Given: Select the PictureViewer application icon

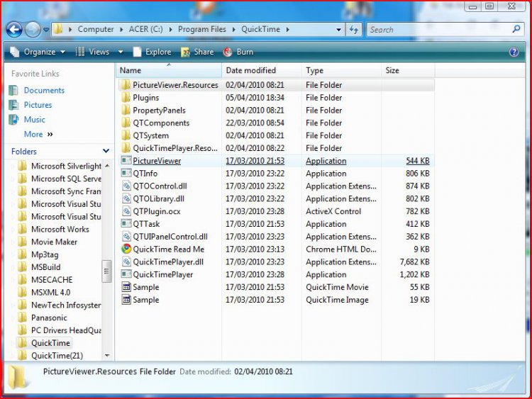Looking at the screenshot, I should [x=126, y=160].
